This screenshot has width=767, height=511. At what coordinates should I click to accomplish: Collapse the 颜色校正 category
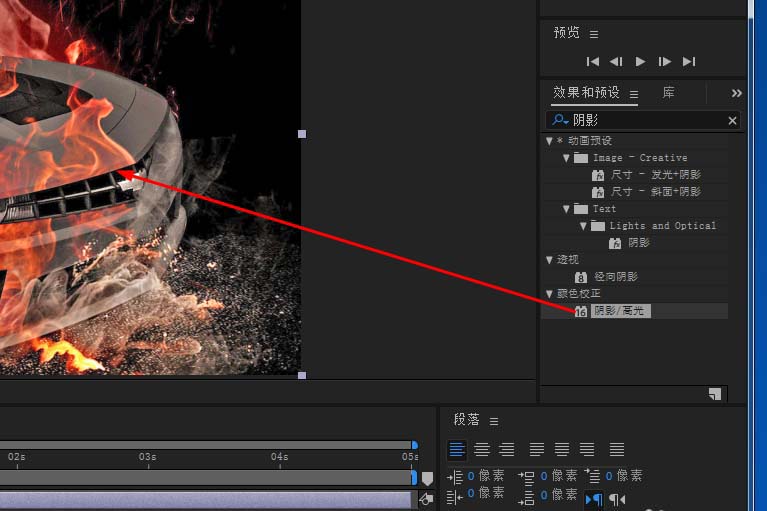(x=549, y=294)
